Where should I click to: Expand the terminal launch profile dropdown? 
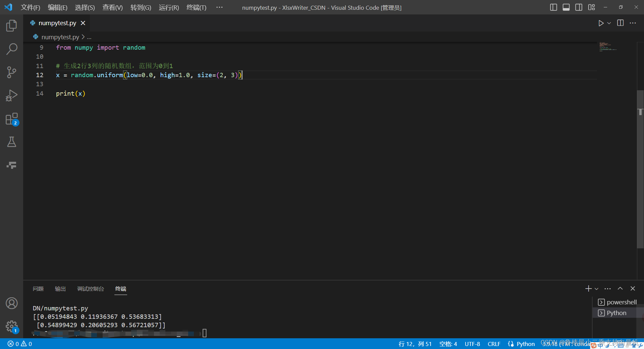pyautogui.click(x=596, y=289)
